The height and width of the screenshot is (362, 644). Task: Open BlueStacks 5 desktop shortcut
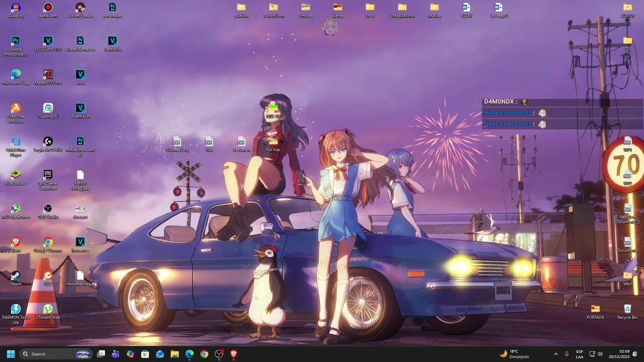pyautogui.click(x=16, y=178)
